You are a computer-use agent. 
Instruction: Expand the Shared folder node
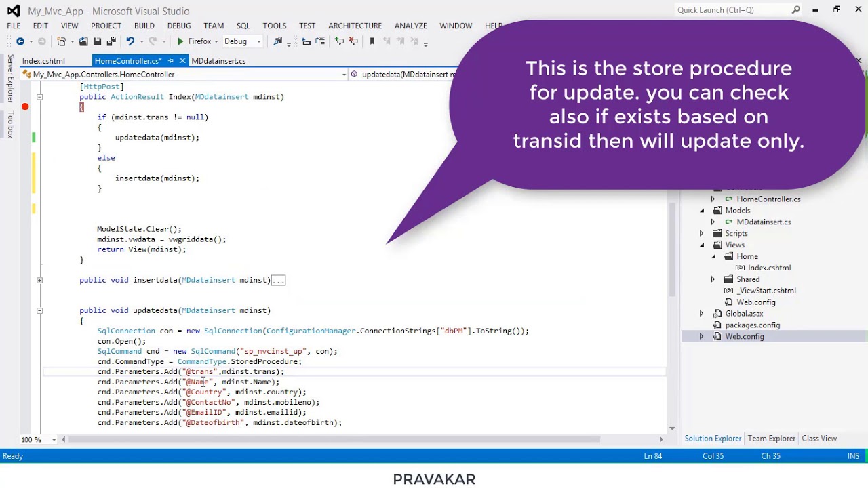713,279
